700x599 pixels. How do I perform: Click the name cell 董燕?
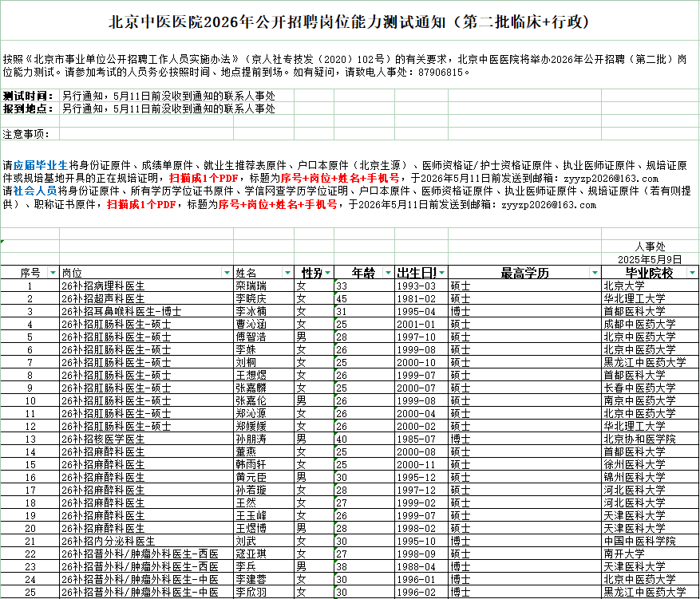[x=264, y=451]
